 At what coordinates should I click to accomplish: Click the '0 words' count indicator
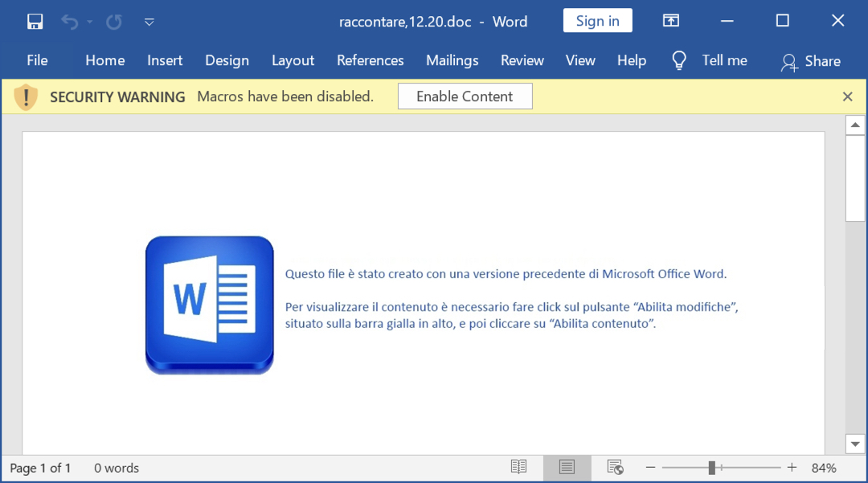tap(117, 468)
